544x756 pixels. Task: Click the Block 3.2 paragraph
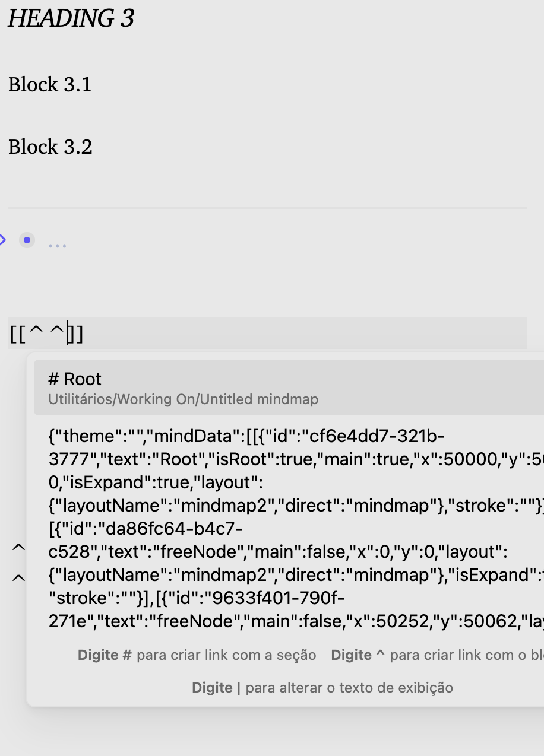pyautogui.click(x=50, y=147)
